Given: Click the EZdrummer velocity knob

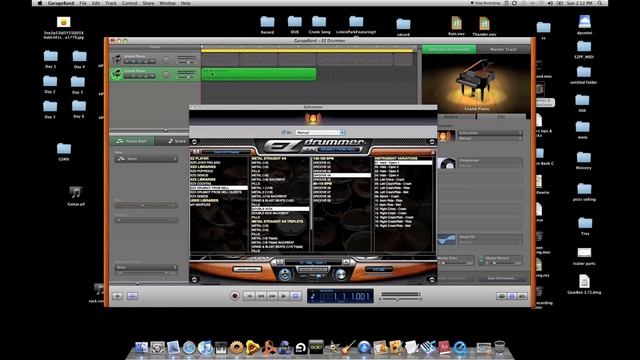Looking at the screenshot, I should 340,275.
